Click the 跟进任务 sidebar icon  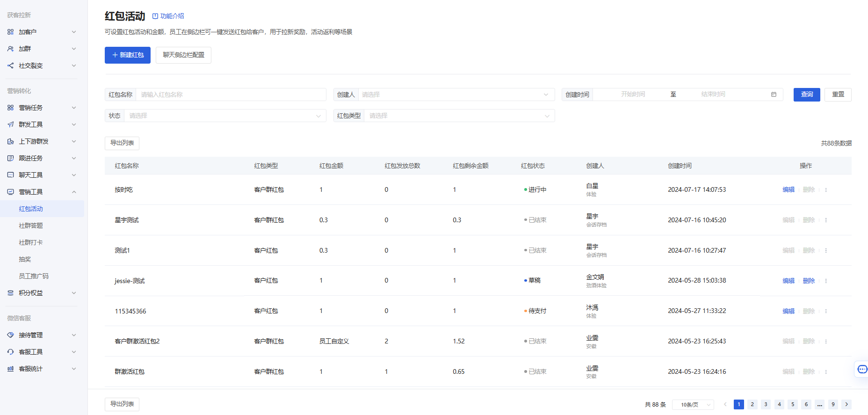(x=10, y=158)
